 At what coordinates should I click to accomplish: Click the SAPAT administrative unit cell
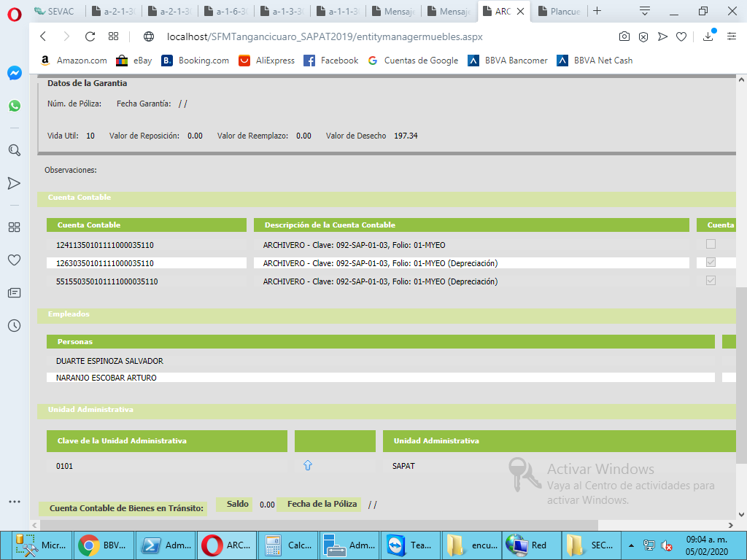pos(403,466)
